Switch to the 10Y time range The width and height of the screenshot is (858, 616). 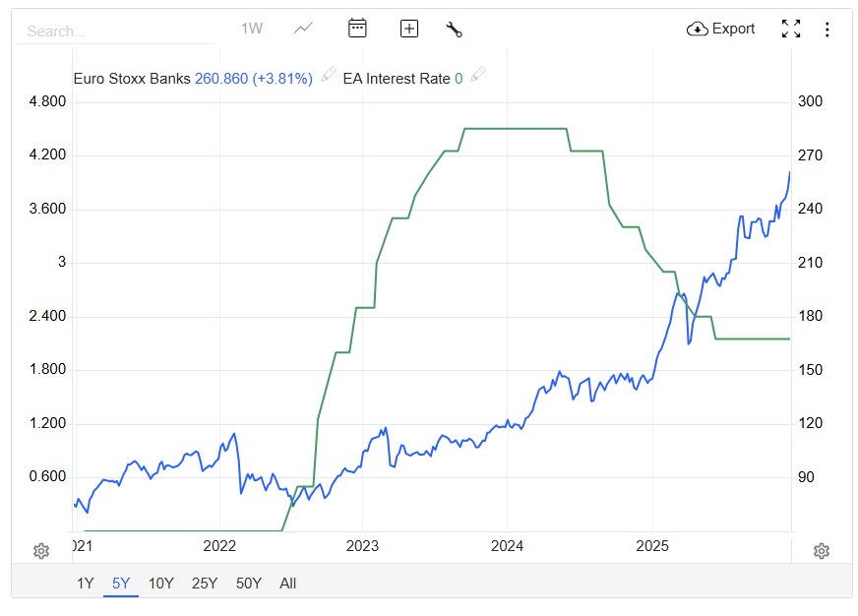click(161, 584)
